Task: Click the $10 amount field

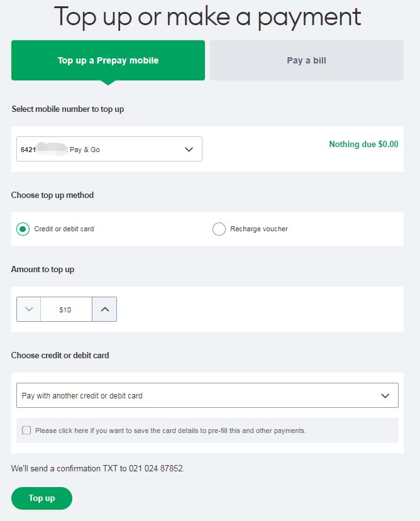Action: click(x=65, y=310)
